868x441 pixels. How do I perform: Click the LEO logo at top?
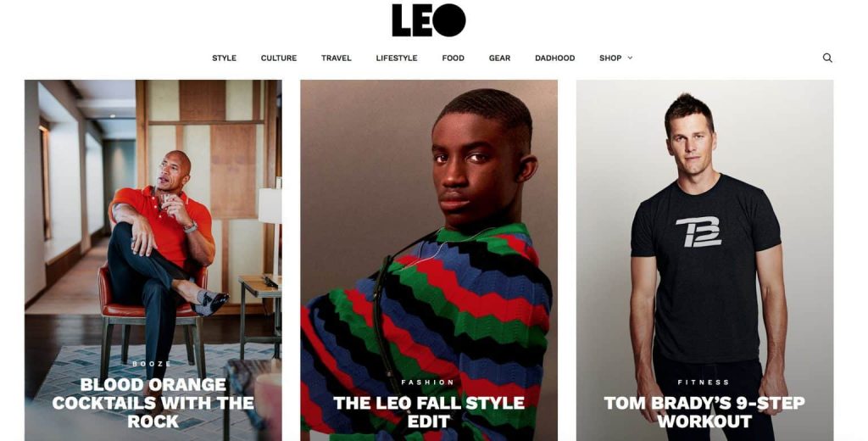pyautogui.click(x=429, y=20)
